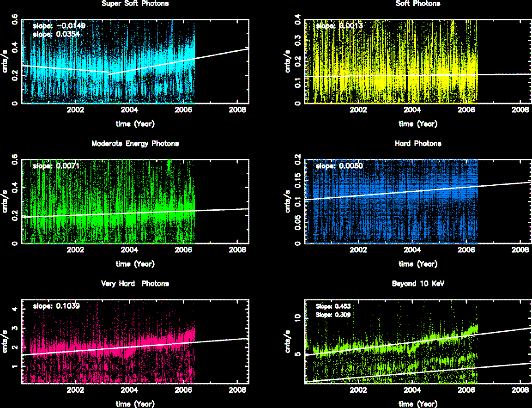Select the Moderate Energy Photons plot title
The image size is (532, 408).
(135, 144)
